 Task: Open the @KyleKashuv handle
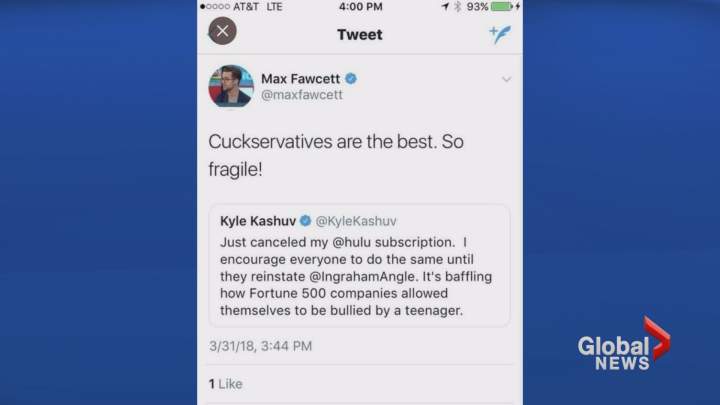pos(356,221)
